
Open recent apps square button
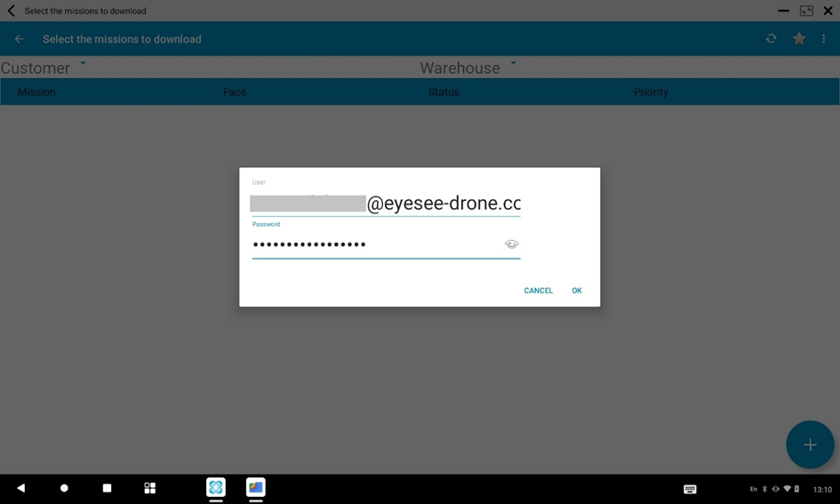107,488
